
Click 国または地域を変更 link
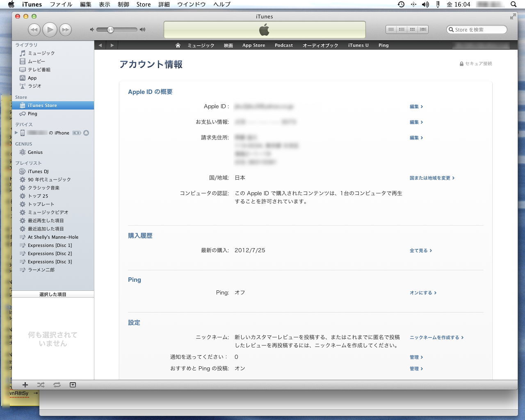[x=431, y=178]
